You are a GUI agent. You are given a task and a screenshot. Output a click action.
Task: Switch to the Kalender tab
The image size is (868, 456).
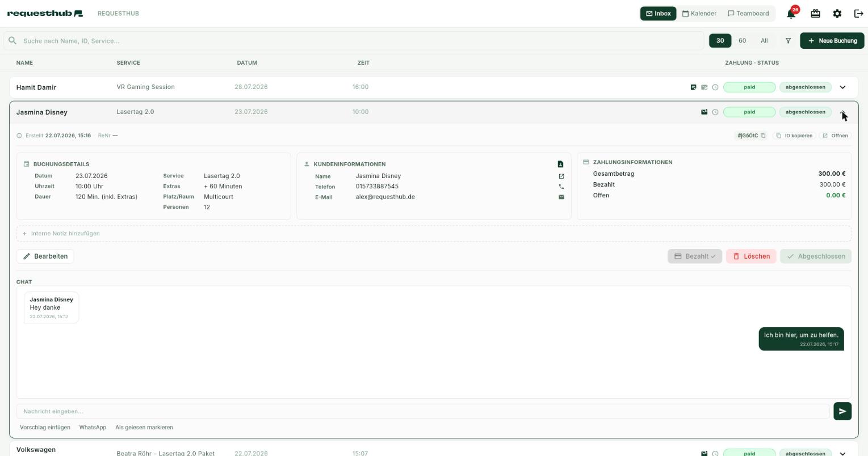coord(699,14)
